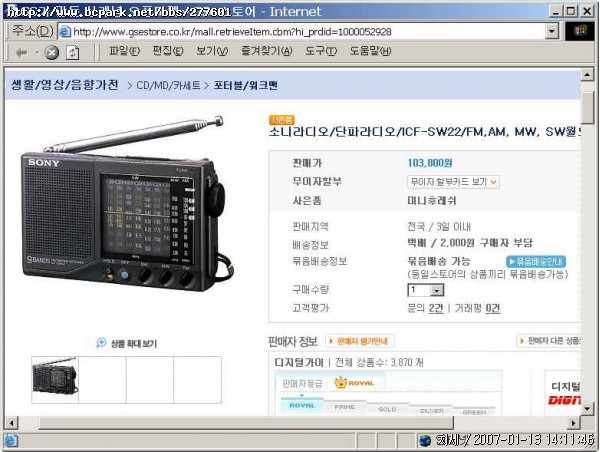Open the 파일(F) menu
Screen dimensions: 600x452
point(124,51)
